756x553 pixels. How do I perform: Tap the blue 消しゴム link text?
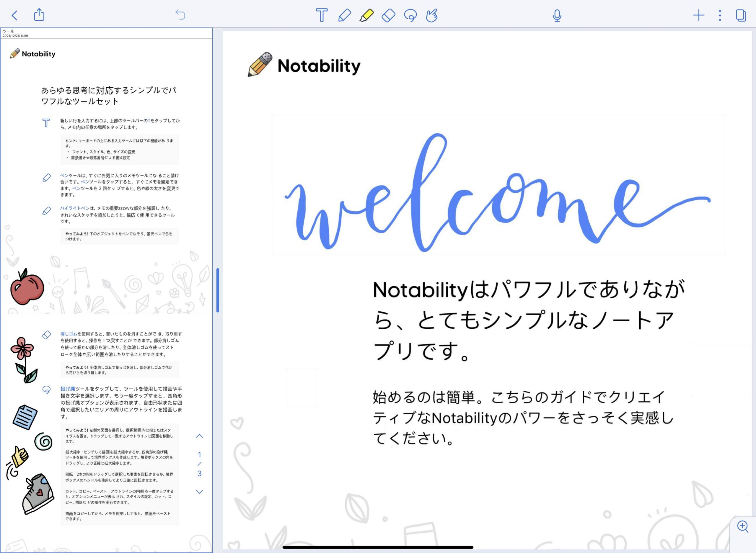coord(69,334)
